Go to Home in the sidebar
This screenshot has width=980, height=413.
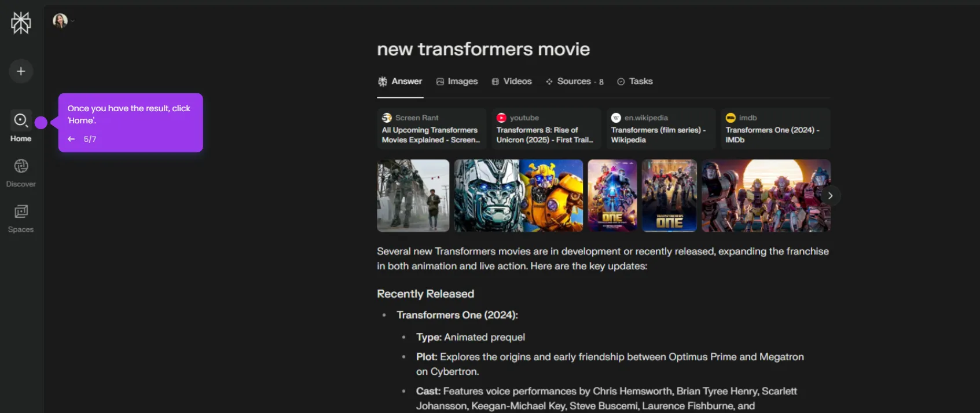(21, 126)
